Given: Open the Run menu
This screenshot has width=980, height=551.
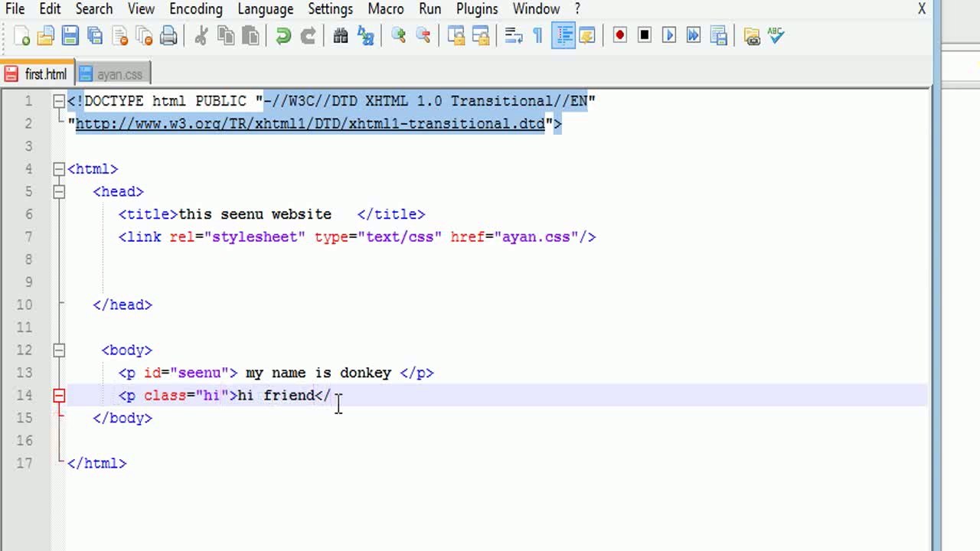Looking at the screenshot, I should (430, 9).
